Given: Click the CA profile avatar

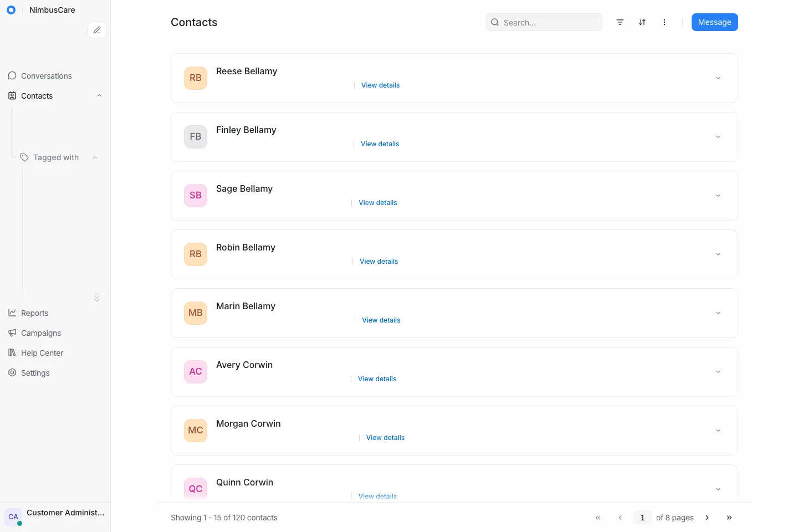Looking at the screenshot, I should (x=13, y=516).
